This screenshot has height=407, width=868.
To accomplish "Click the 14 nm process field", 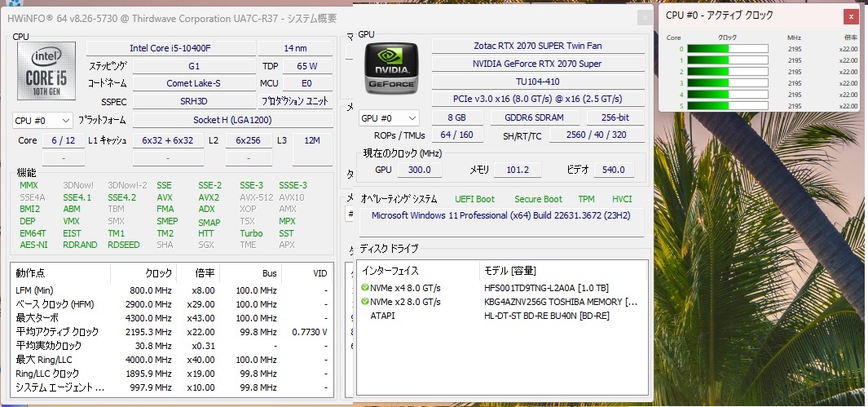I will (x=296, y=48).
